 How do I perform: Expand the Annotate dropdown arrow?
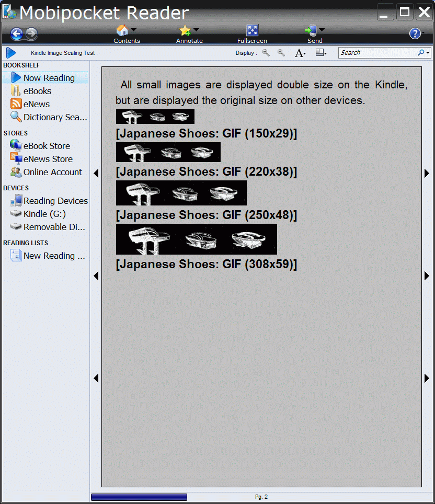(196, 30)
